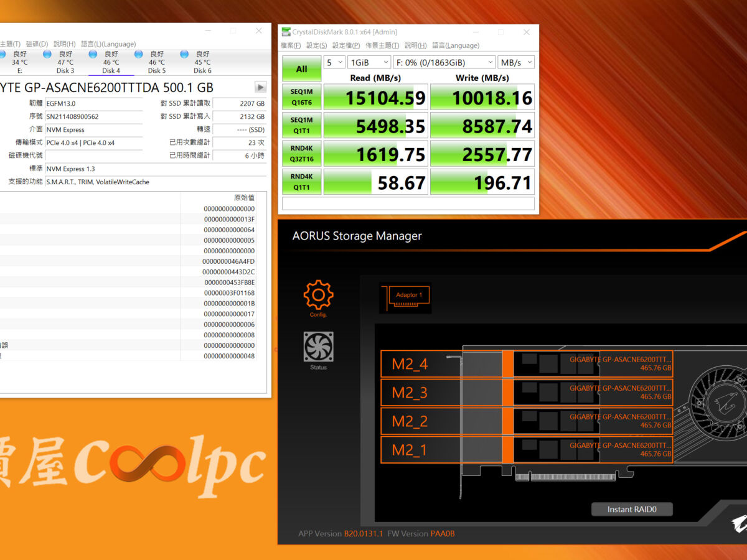Open the 語言(Language) menu in CrystalDiskMark
The image size is (747, 560).
coord(456,45)
